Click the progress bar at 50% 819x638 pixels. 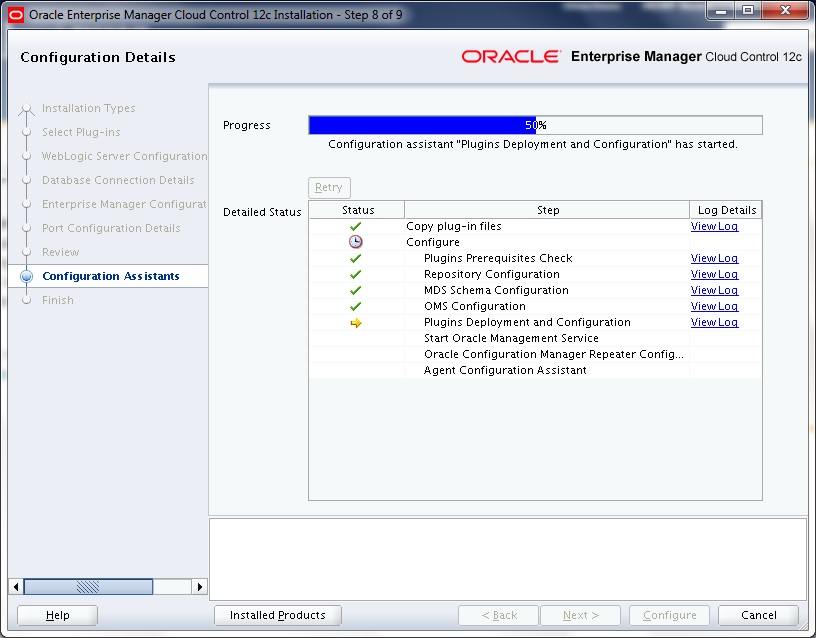point(535,125)
